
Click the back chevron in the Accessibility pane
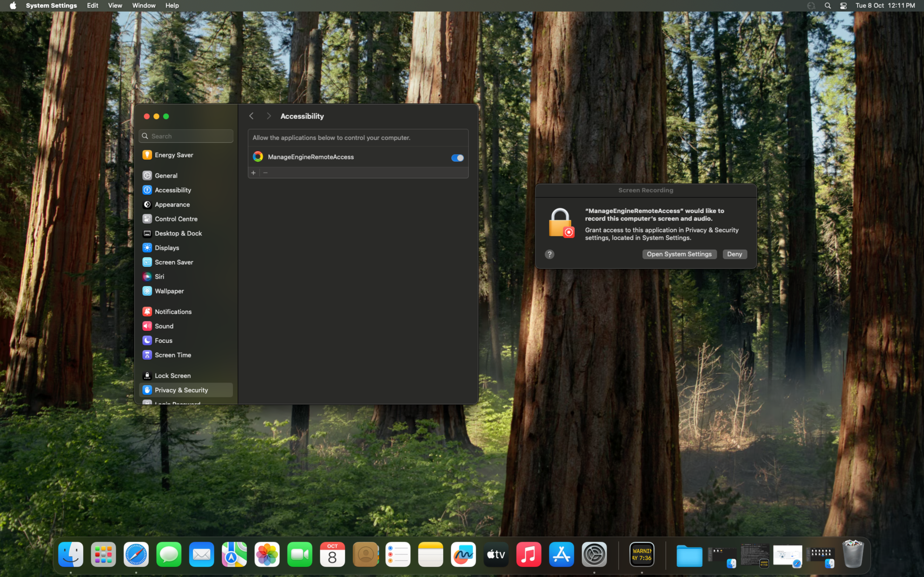pos(251,116)
